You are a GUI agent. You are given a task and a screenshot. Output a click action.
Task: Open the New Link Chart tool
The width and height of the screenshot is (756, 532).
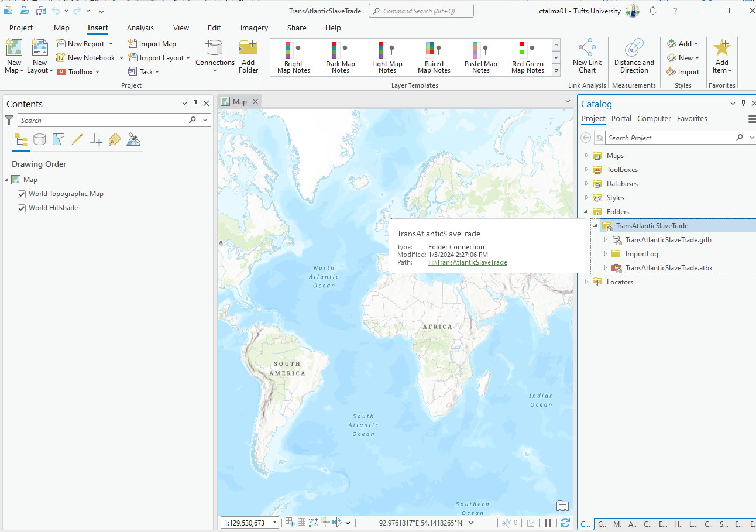(x=587, y=57)
